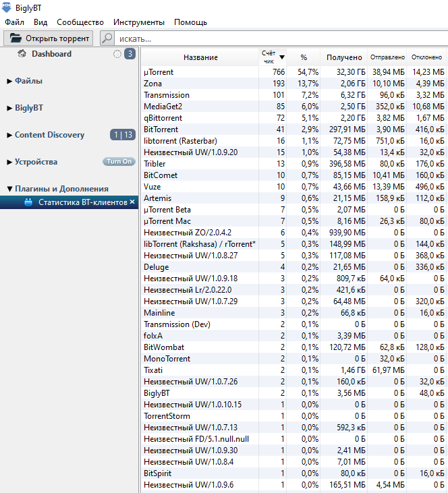The height and width of the screenshot is (493, 448).
Task: Select the Неизвестный UW/1.0.9.6 row
Action: click(294, 485)
